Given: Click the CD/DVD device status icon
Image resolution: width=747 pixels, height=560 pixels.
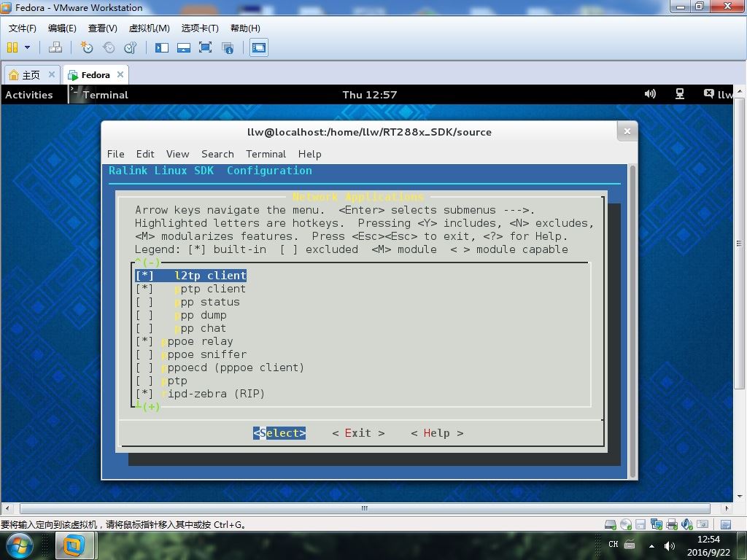Looking at the screenshot, I should coord(625,525).
